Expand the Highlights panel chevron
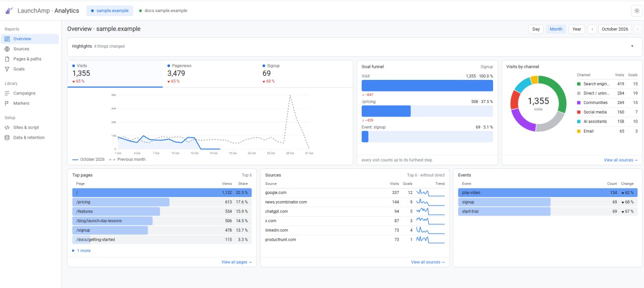644x288 pixels. (x=632, y=46)
